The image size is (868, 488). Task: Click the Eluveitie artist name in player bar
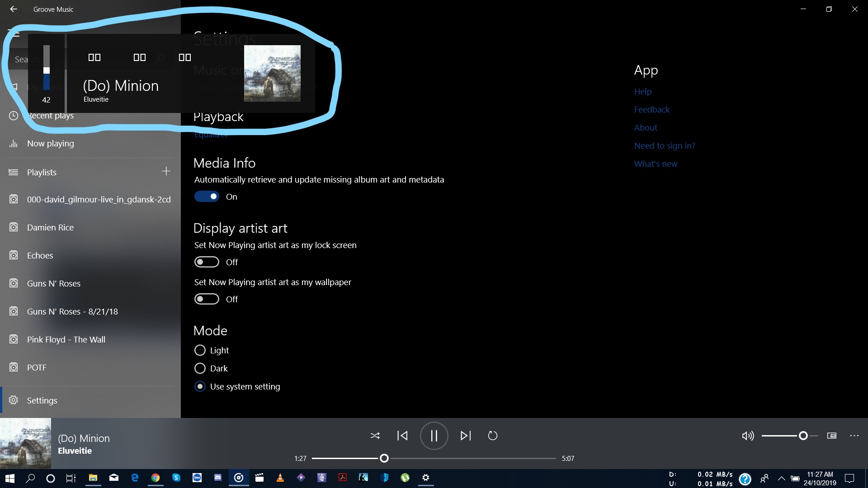coord(75,450)
